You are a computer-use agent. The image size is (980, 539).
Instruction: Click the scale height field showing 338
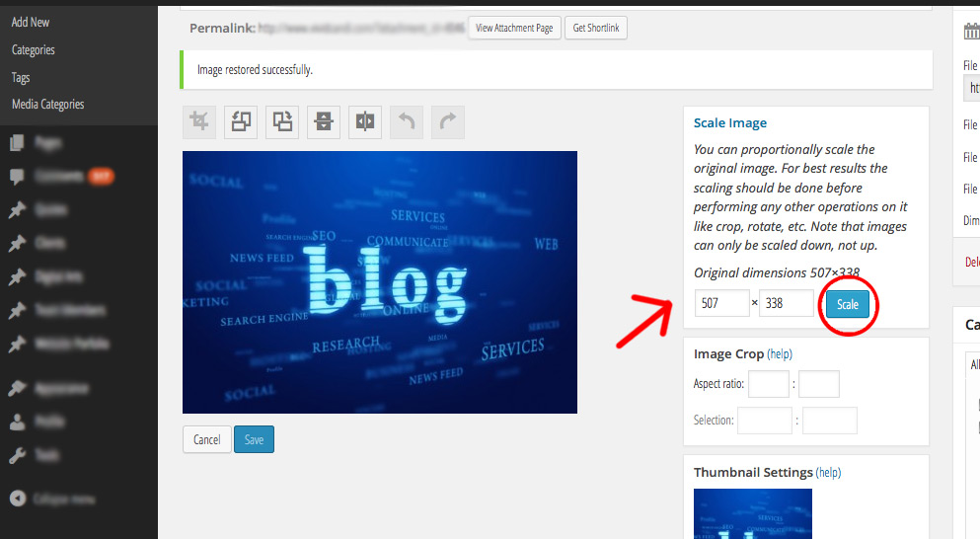(787, 303)
